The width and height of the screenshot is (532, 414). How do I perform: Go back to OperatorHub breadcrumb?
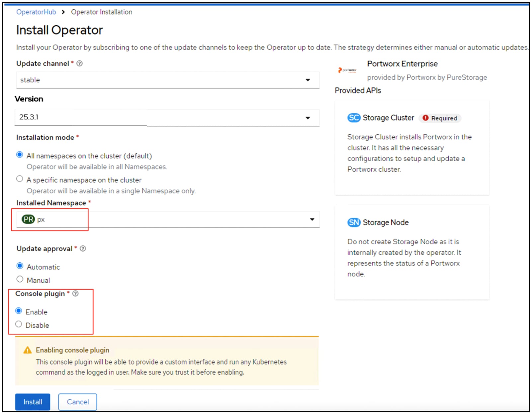[x=36, y=12]
